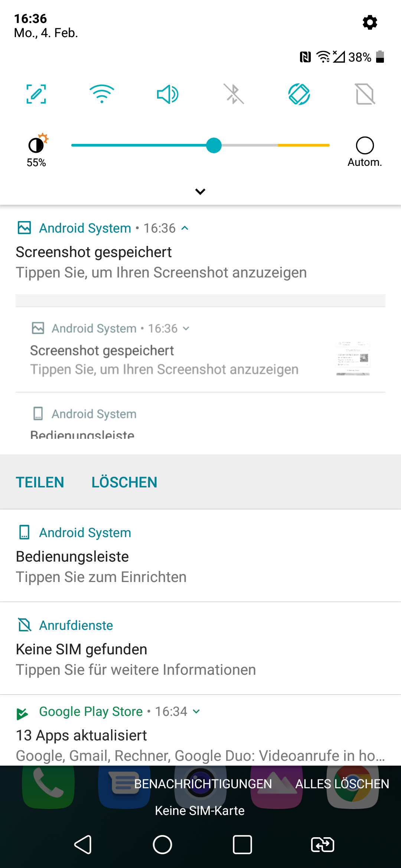Tap the no-SIM mobile data tile
Screen dimensions: 401x868
(365, 94)
